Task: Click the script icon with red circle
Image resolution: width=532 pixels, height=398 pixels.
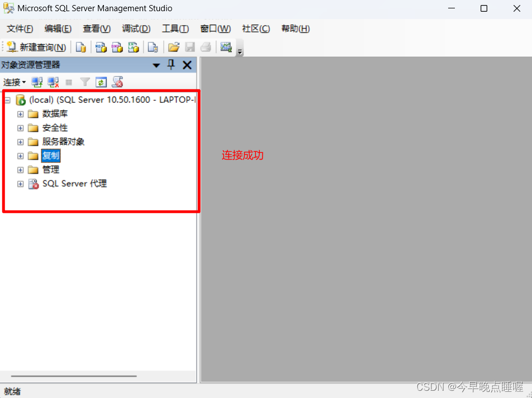Action: coord(117,82)
